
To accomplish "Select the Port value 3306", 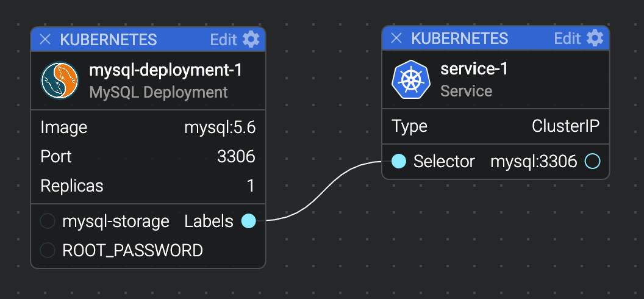I will 236,157.
